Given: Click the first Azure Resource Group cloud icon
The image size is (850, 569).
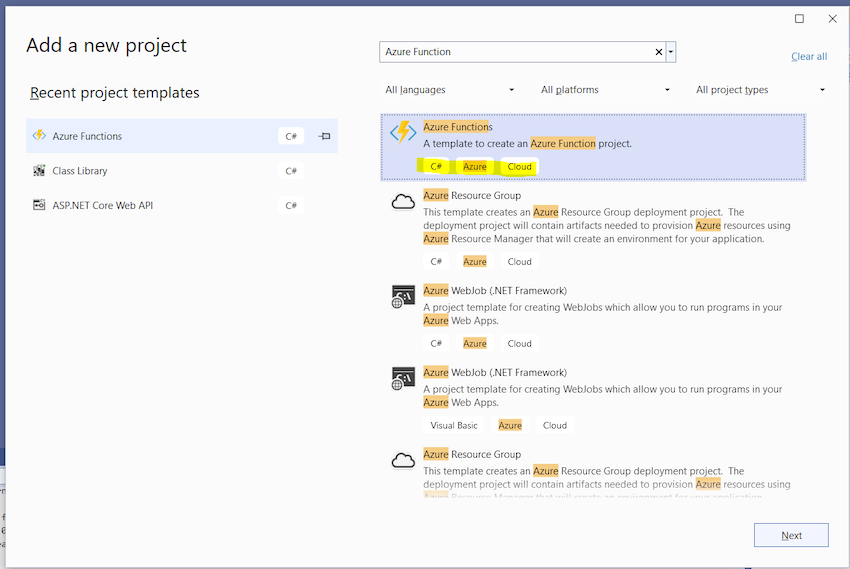Looking at the screenshot, I should coord(403,202).
